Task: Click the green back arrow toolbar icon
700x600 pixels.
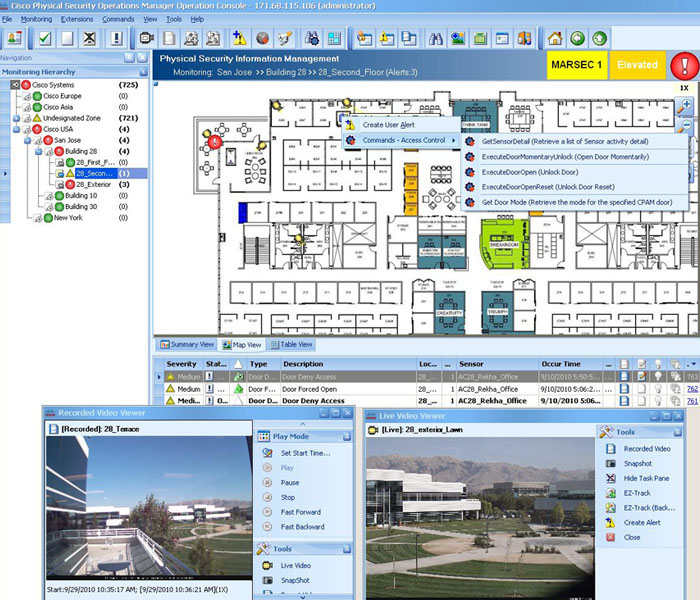Action: click(577, 38)
